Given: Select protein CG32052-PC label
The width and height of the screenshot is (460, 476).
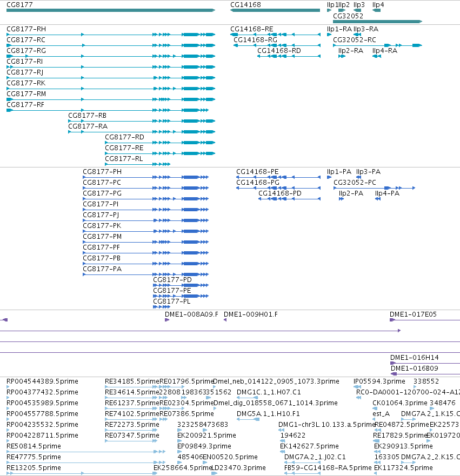Looking at the screenshot, I should point(355,183).
